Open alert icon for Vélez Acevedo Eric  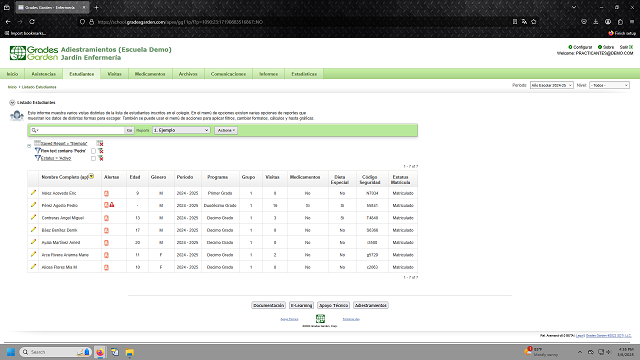(x=106, y=193)
